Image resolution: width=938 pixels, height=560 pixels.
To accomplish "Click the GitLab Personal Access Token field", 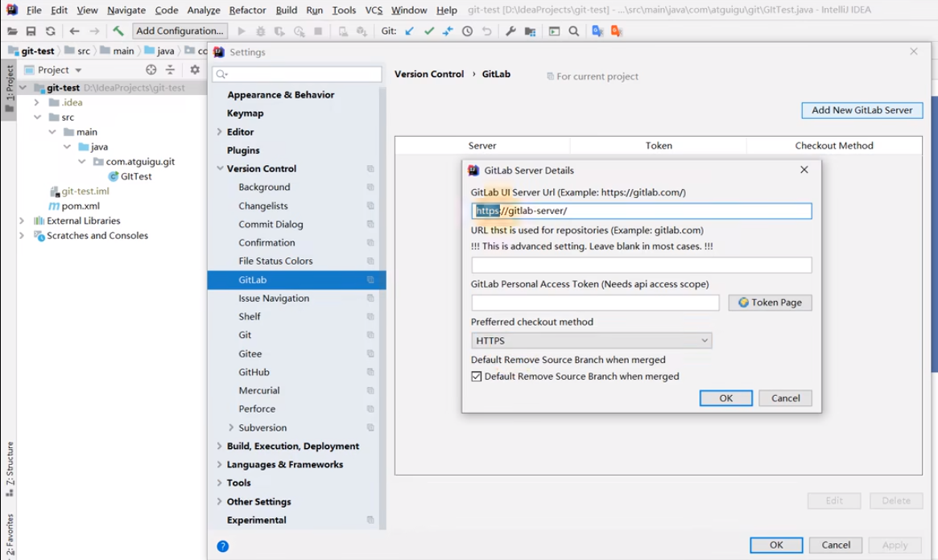I will 595,303.
